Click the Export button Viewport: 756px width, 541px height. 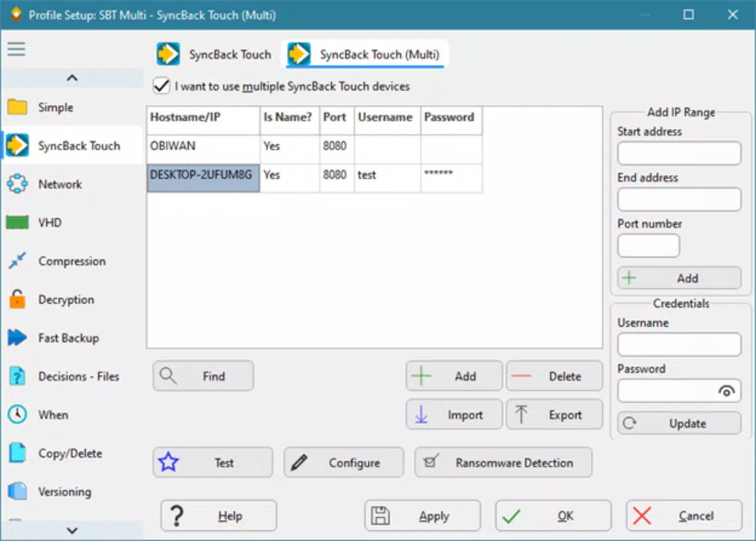coord(554,415)
